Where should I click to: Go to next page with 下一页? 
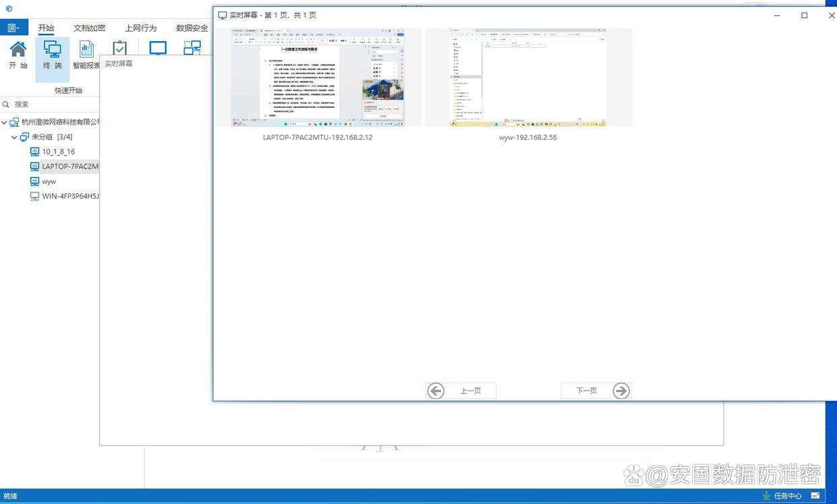[x=596, y=391]
